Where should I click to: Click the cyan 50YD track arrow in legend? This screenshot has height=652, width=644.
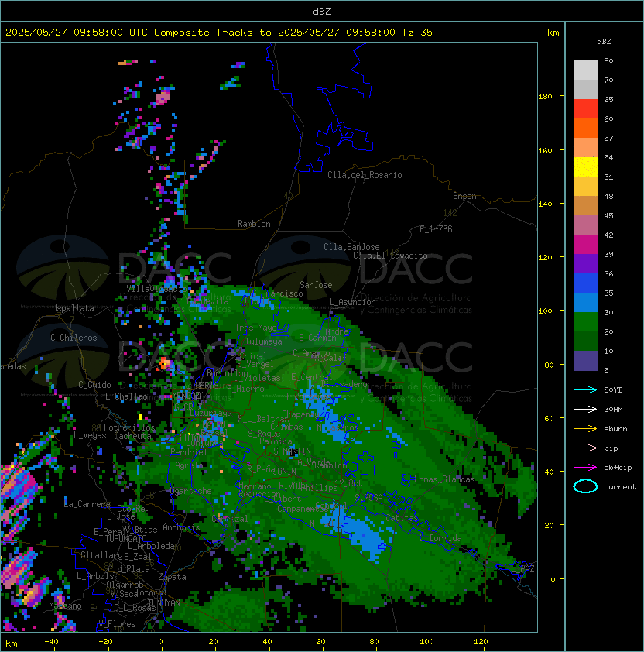click(585, 390)
